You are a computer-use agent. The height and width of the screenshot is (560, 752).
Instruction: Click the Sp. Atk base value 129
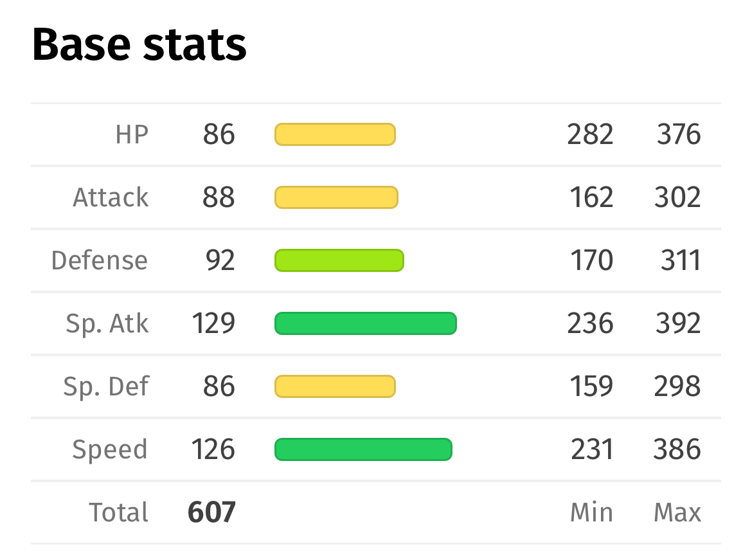tap(213, 323)
